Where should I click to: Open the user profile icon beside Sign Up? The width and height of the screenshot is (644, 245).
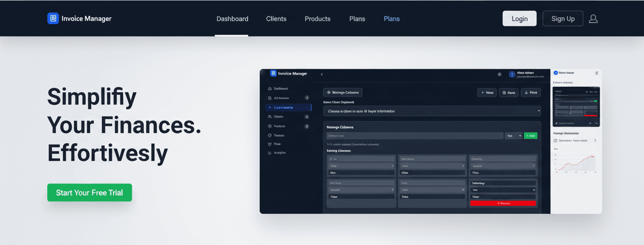[x=593, y=19]
